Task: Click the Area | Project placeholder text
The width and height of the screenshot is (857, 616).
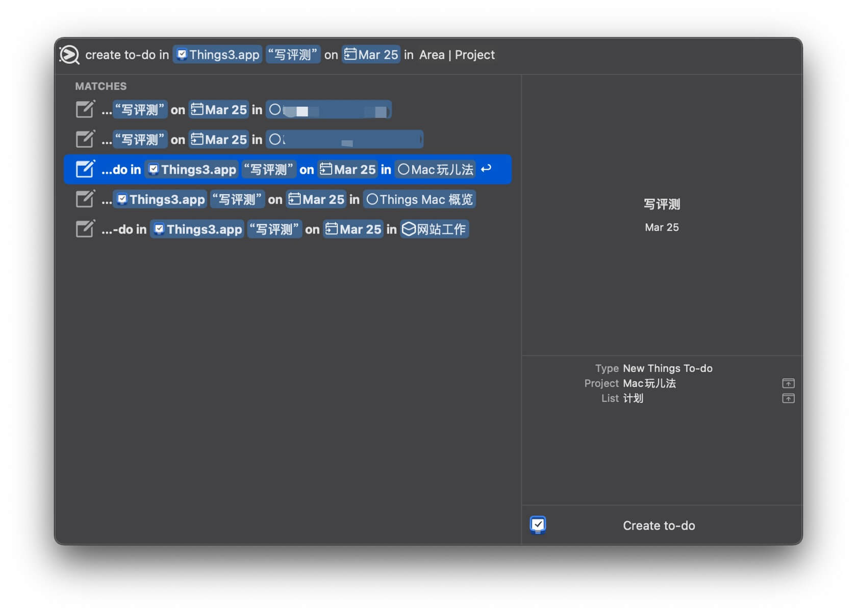Action: click(x=457, y=55)
